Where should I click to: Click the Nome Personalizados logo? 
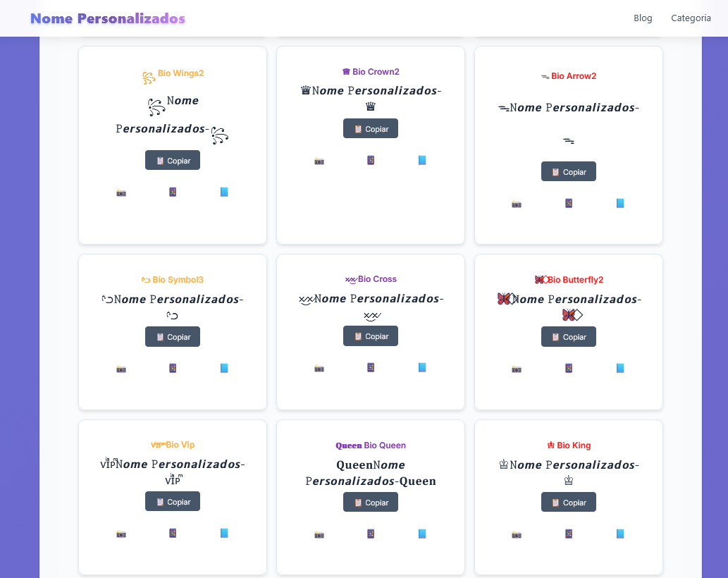coord(107,18)
